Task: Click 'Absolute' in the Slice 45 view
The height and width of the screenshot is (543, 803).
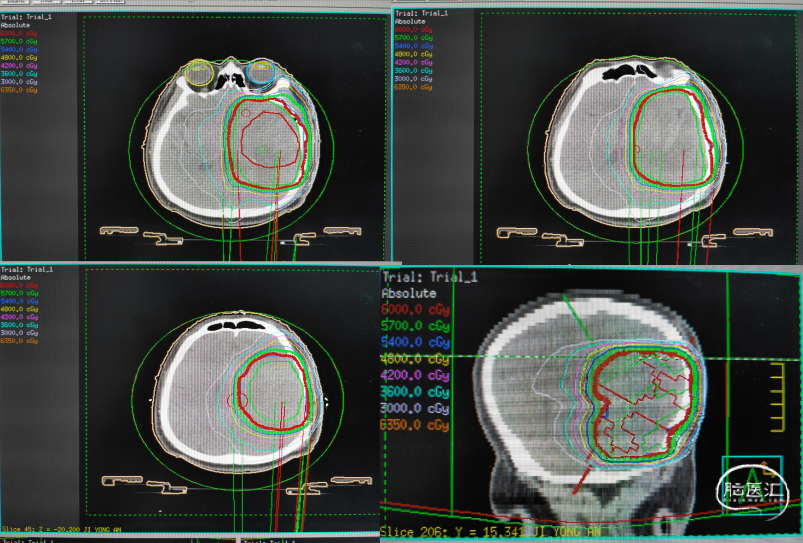Action: (16, 278)
